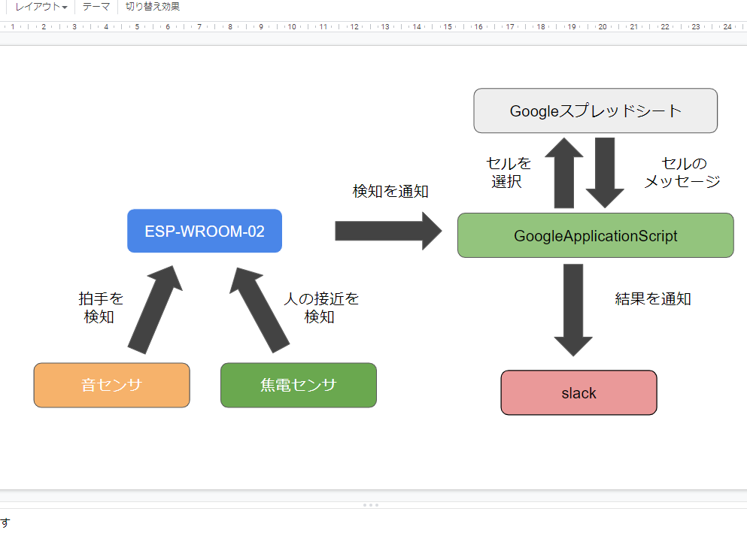Select the blue ESP-WROOM-02 box
Screen dimensions: 747x560
click(204, 232)
